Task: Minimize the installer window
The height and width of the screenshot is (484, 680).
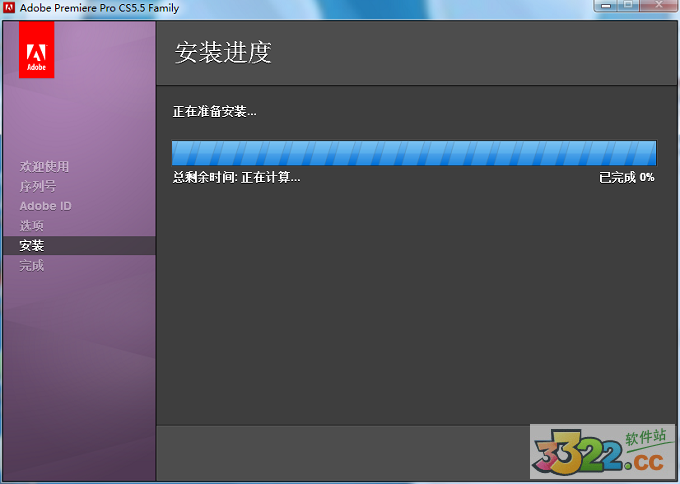Action: pyautogui.click(x=606, y=6)
